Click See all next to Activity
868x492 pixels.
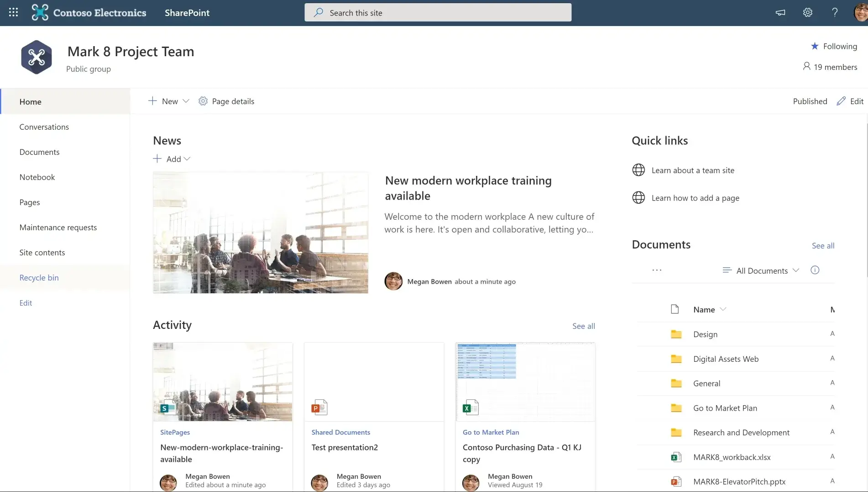583,326
